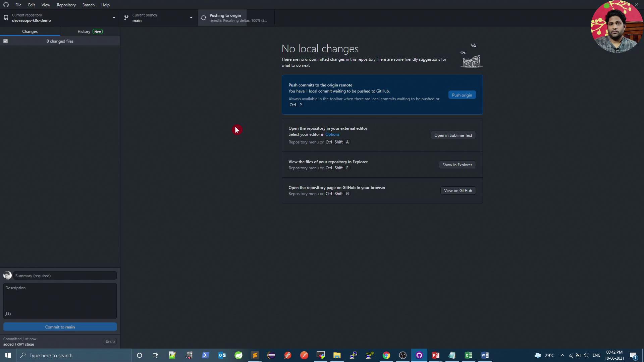This screenshot has height=362, width=644.
Task: Click the Options link for editor selection
Action: [x=332, y=134]
